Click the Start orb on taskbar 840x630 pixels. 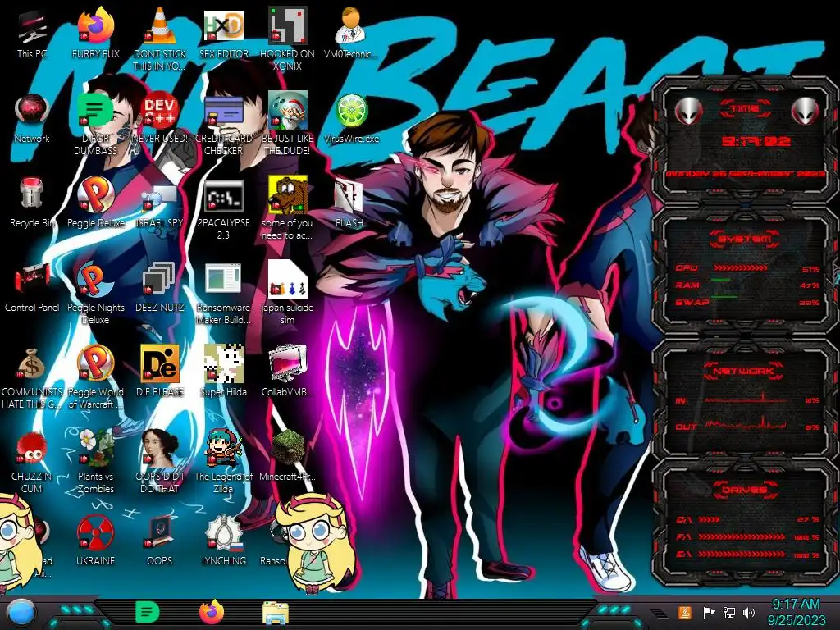[21, 612]
